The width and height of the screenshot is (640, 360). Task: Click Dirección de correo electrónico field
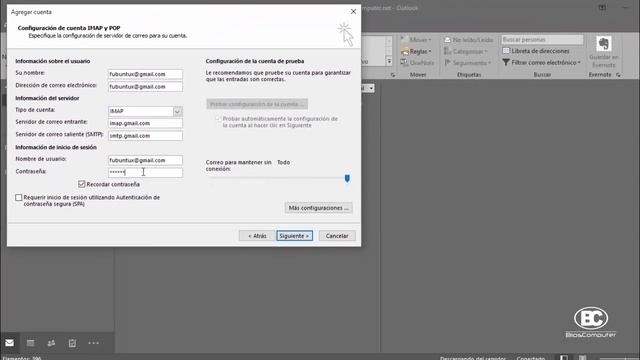[145, 87]
